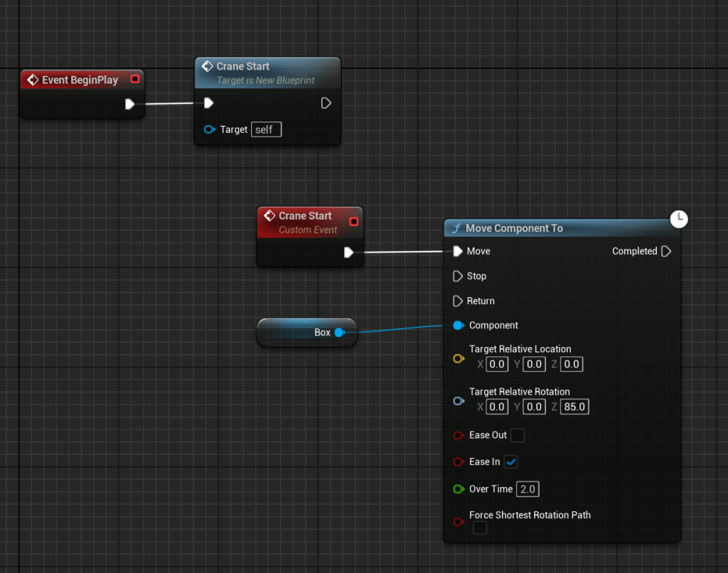The width and height of the screenshot is (728, 573).
Task: Click Crane Start function execution output pin
Action: tap(326, 103)
